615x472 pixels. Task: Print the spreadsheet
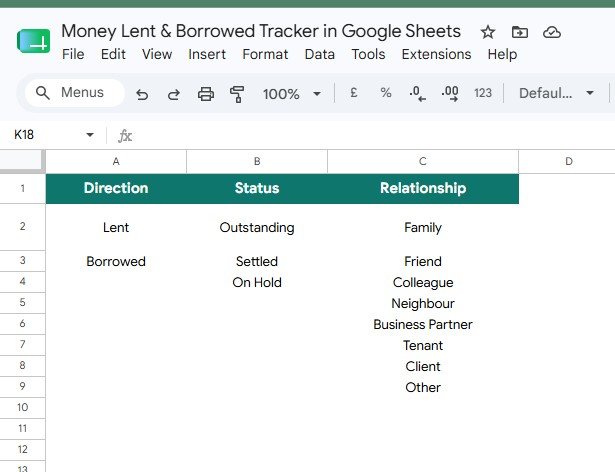pyautogui.click(x=206, y=94)
